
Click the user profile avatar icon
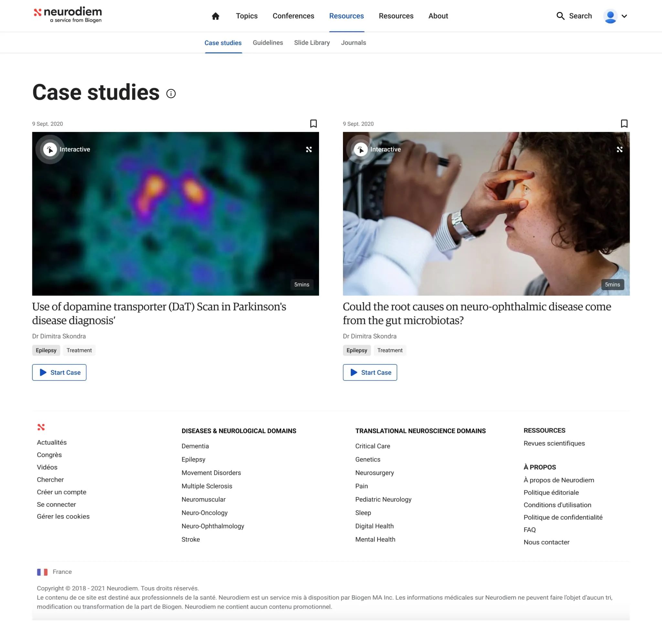coord(610,16)
